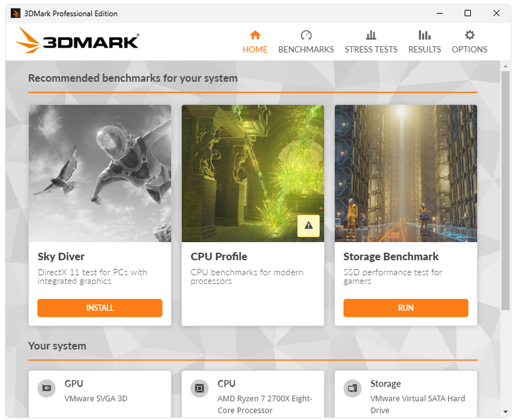Maximize the 3DMark window
The height and width of the screenshot is (420, 514).
pos(468,13)
